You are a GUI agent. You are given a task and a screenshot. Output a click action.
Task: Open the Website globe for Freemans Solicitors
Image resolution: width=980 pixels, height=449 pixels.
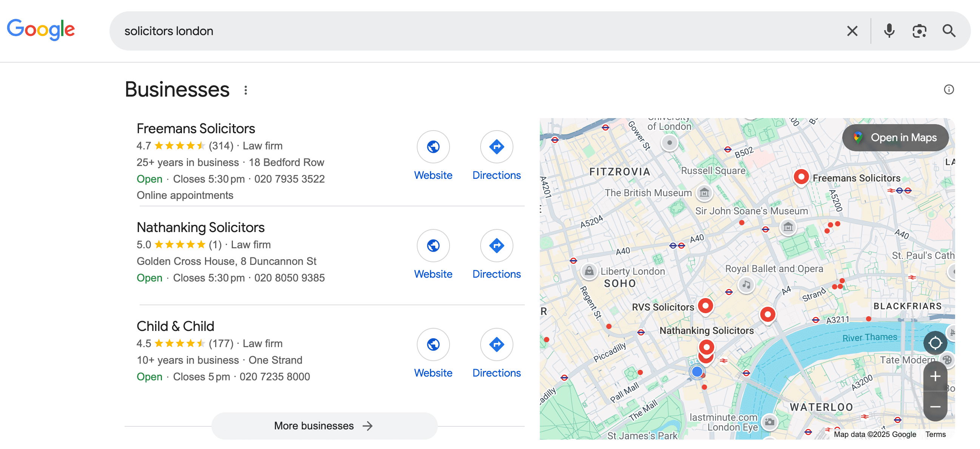tap(433, 147)
